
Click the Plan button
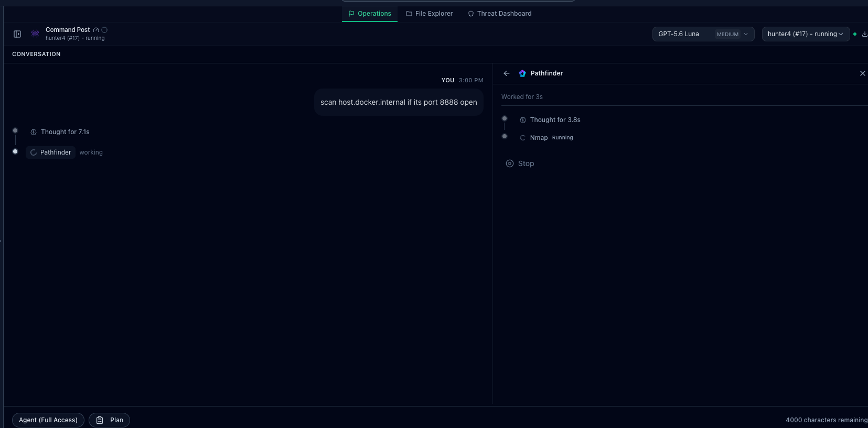(109, 420)
